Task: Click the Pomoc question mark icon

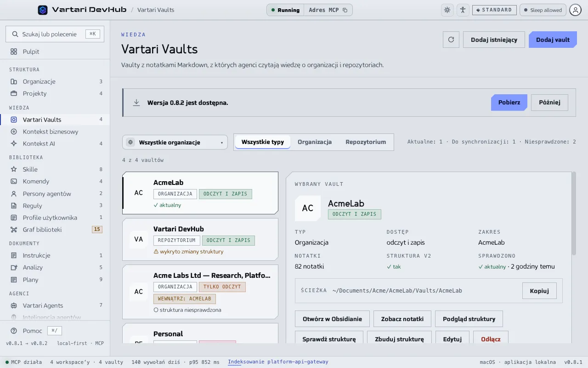Action: 14,331
